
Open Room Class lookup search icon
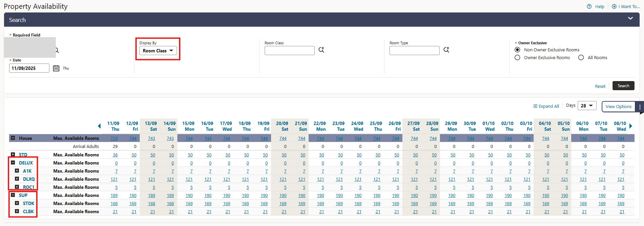pyautogui.click(x=321, y=50)
